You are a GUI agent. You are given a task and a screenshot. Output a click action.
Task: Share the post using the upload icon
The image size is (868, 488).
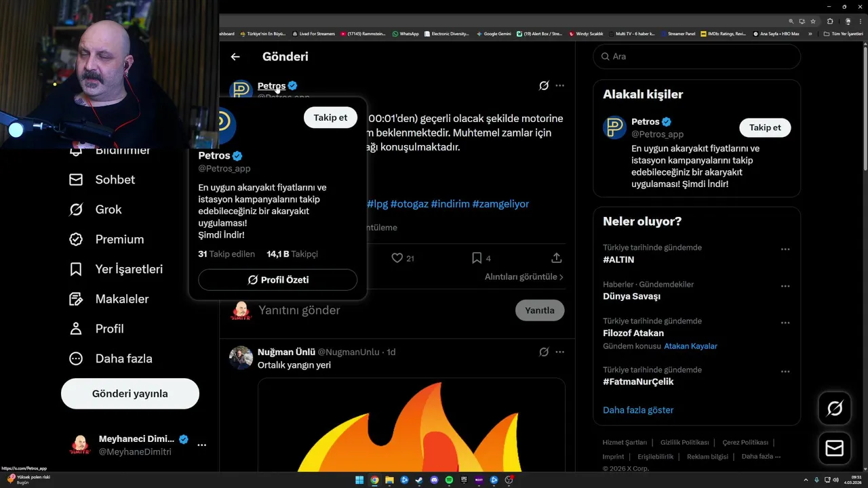click(556, 258)
